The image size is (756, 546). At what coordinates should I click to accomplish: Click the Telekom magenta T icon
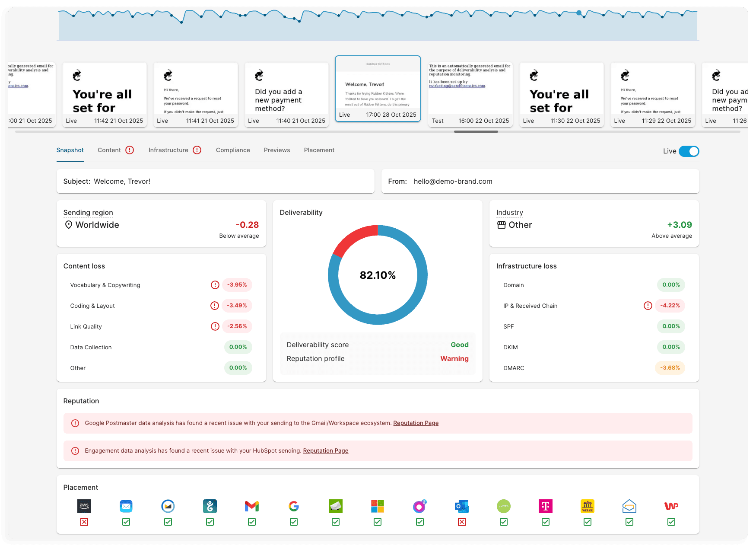coord(545,506)
